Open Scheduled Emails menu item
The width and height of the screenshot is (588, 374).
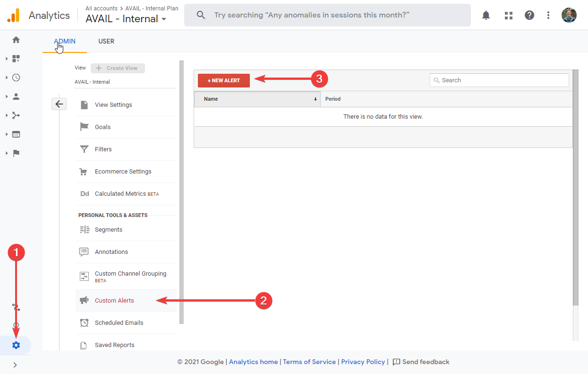pyautogui.click(x=126, y=323)
